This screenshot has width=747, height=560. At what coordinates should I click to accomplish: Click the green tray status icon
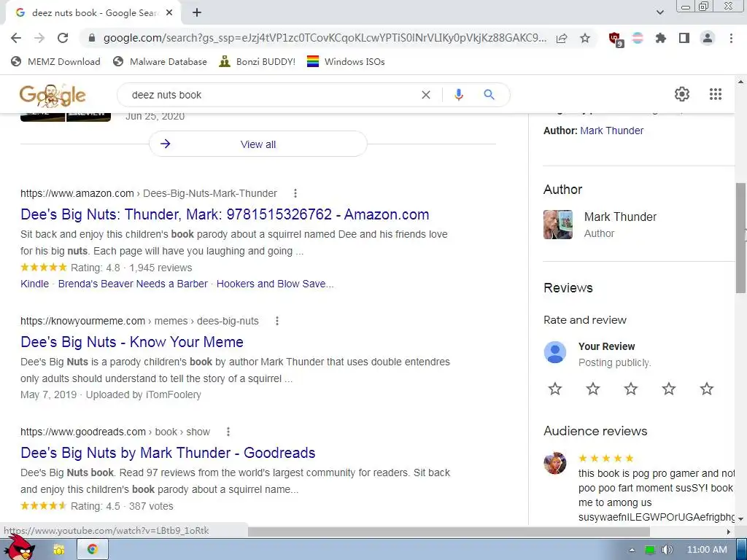(x=650, y=550)
